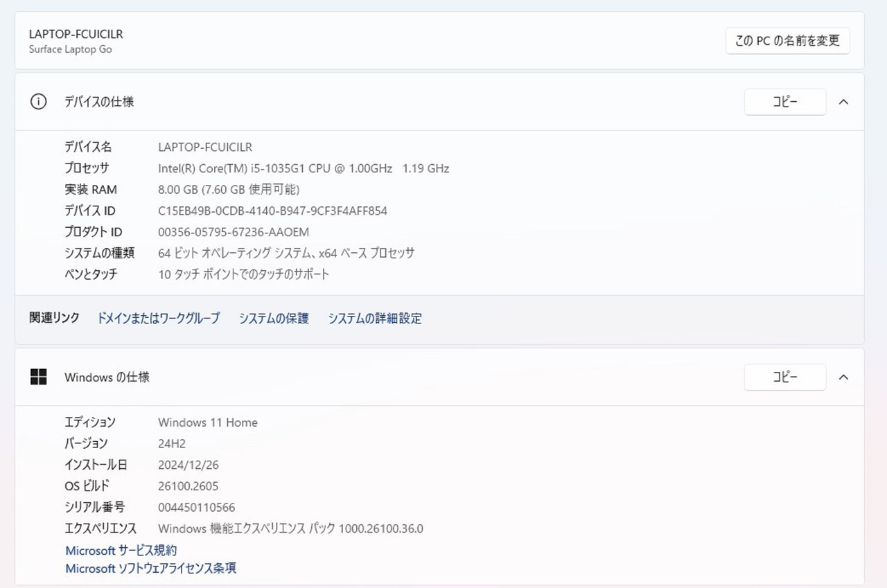
Task: Click the system type value 64 ビット オペレーティング システム
Action: 286,253
